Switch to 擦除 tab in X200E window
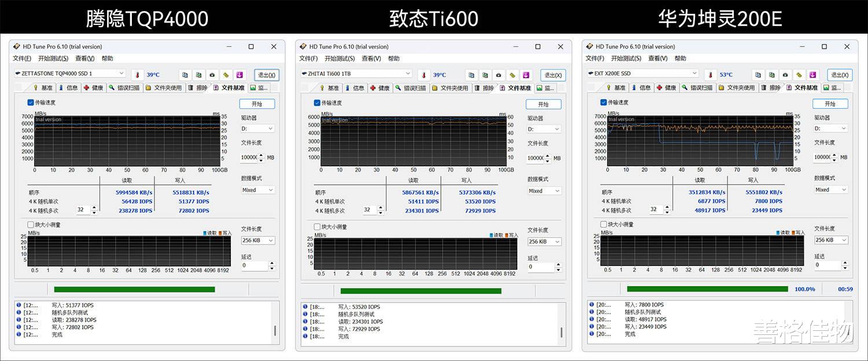Image resolution: width=868 pixels, height=361 pixels. (x=771, y=87)
